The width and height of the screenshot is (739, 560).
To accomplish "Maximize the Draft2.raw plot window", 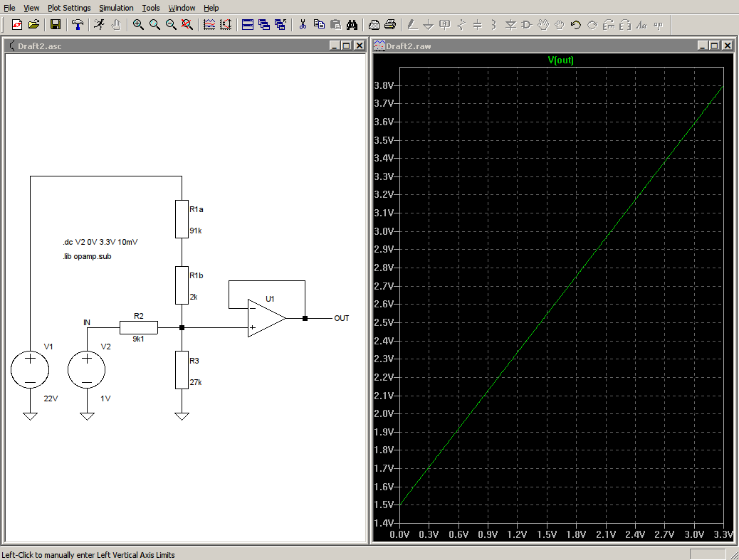I will point(715,46).
